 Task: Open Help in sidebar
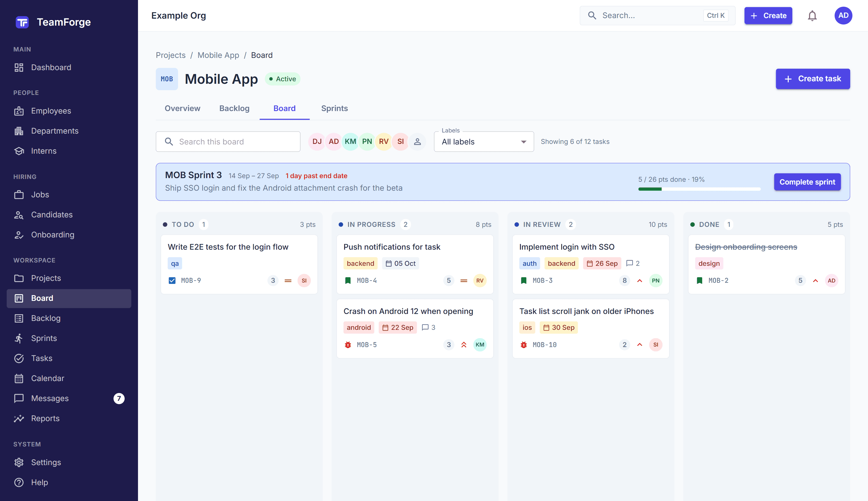coord(69,482)
